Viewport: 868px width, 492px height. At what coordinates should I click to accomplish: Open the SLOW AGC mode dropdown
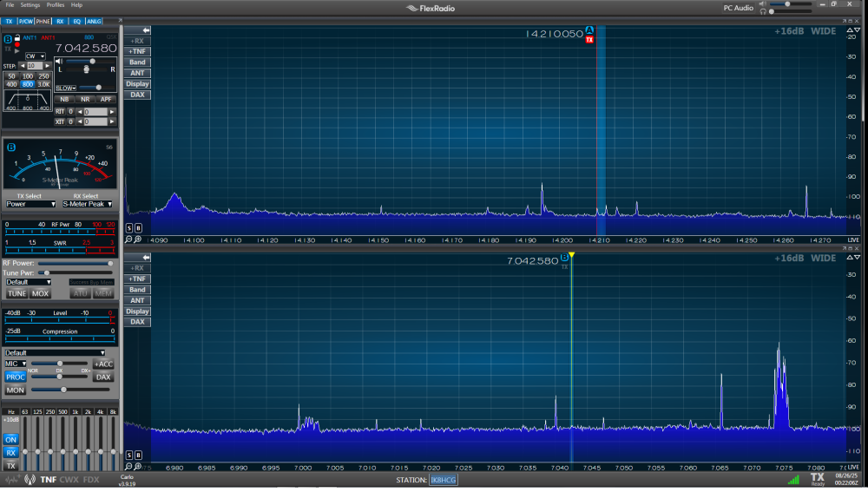click(66, 88)
